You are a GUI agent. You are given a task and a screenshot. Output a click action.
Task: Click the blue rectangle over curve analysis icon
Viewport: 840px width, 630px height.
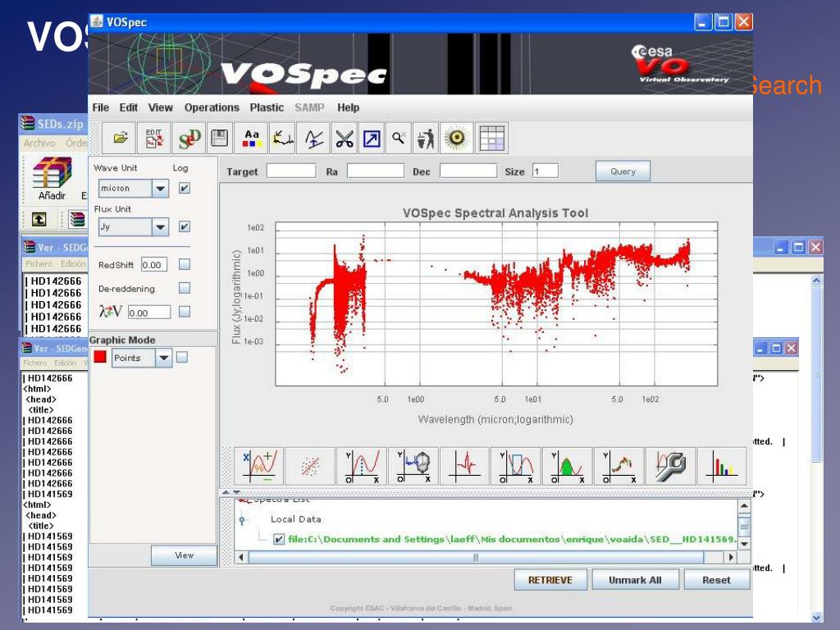point(516,466)
